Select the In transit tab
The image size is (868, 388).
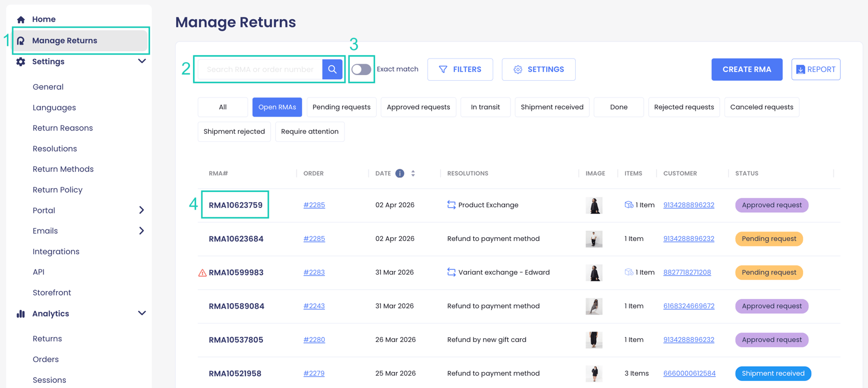(486, 107)
